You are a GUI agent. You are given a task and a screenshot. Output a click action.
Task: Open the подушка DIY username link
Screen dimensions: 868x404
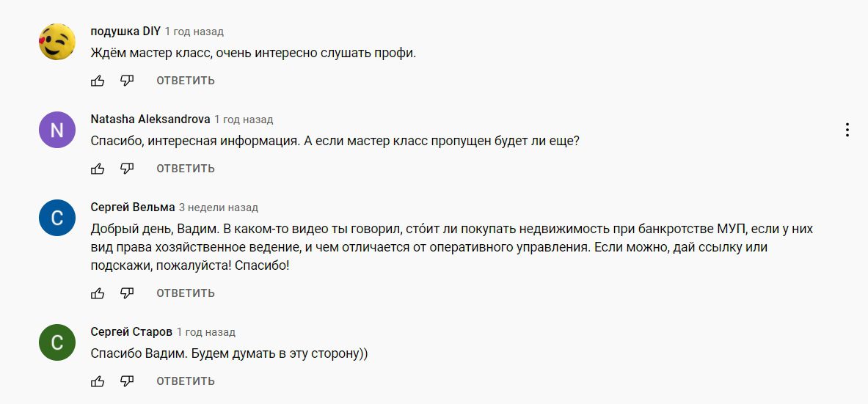(x=125, y=32)
